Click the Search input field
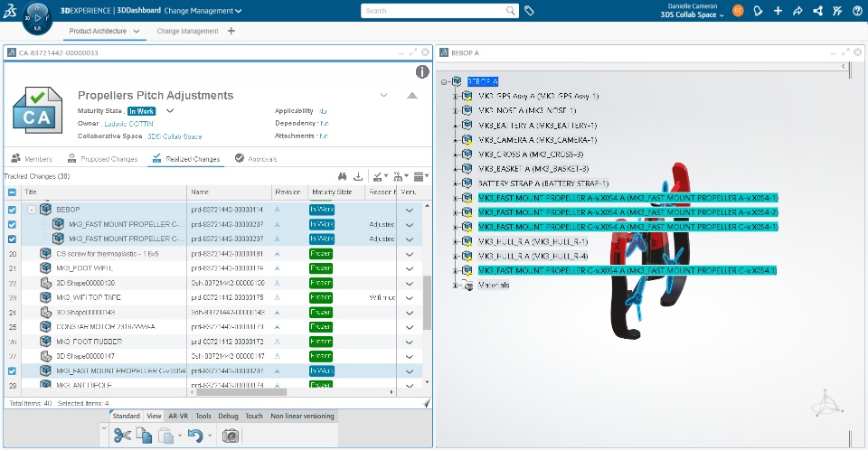This screenshot has width=868, height=450. [x=435, y=11]
